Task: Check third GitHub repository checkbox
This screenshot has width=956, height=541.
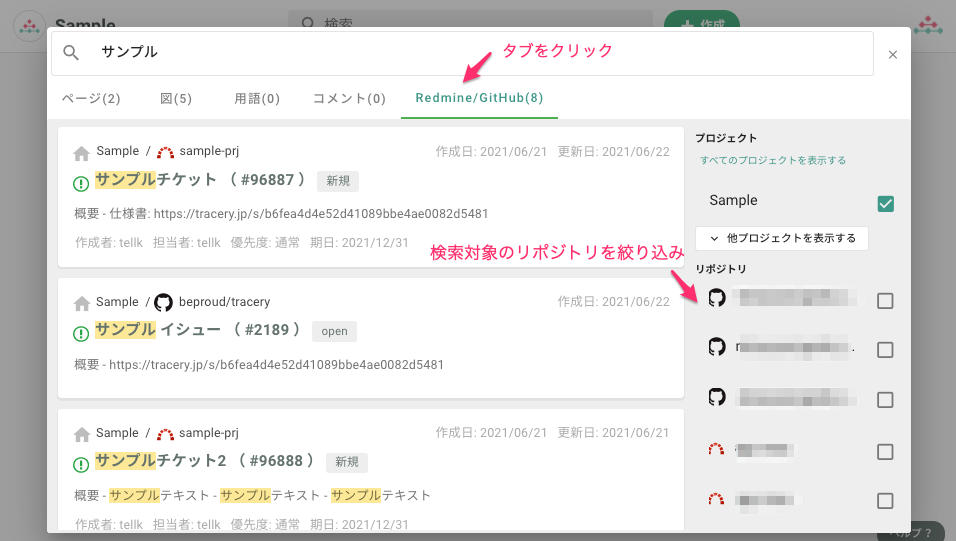Action: [885, 399]
